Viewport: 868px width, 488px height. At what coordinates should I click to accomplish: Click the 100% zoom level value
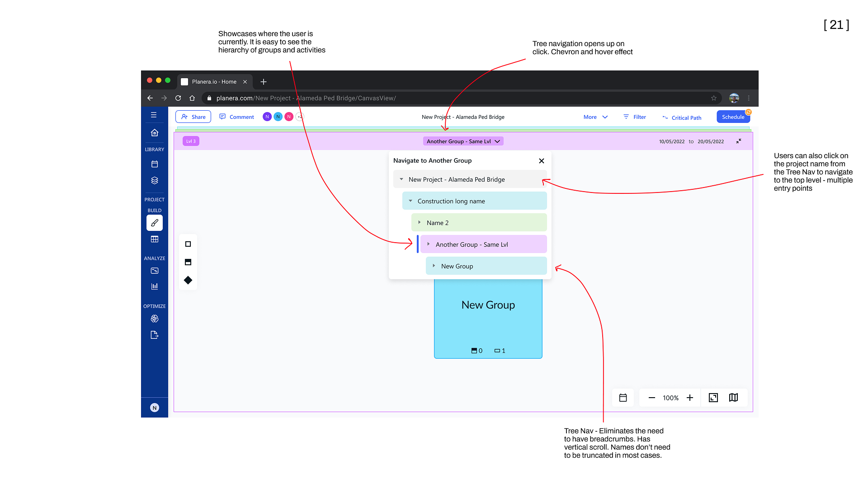pos(671,398)
